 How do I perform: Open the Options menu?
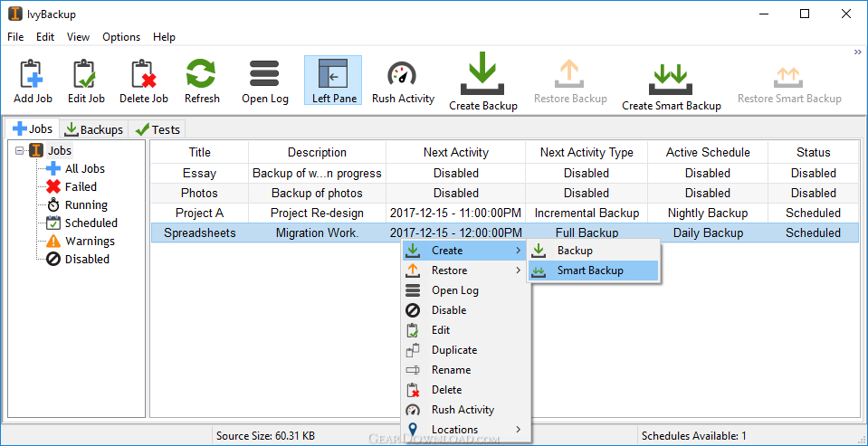tap(121, 37)
